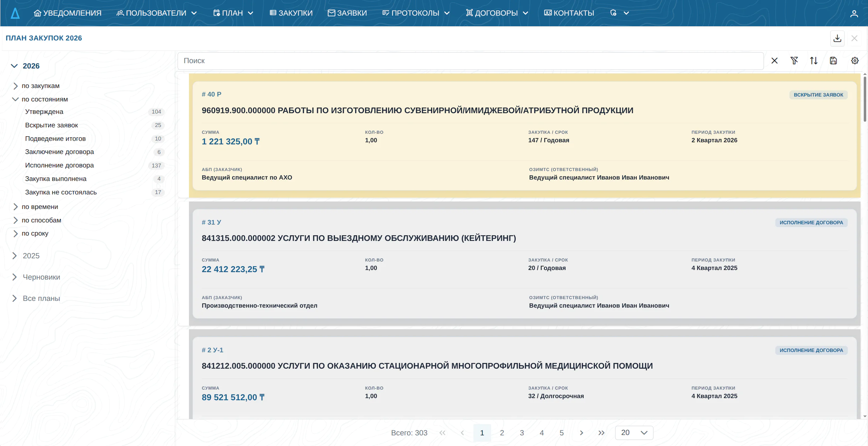Close the plan panel with X icon
This screenshot has height=446, width=868.
point(855,38)
